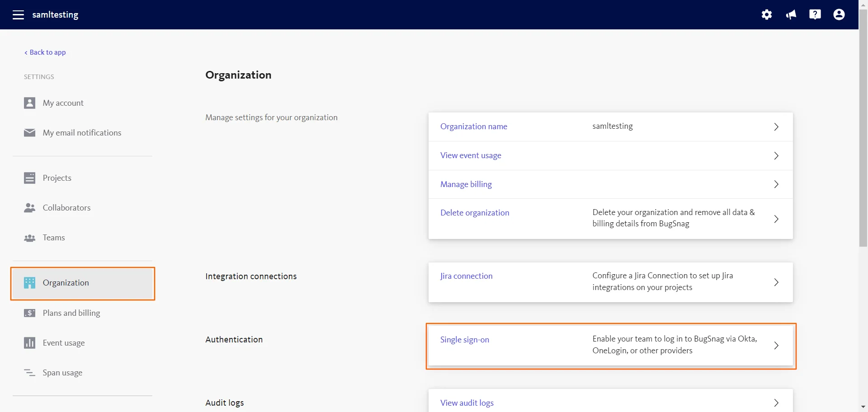
Task: Click the My account person icon
Action: [x=29, y=103]
